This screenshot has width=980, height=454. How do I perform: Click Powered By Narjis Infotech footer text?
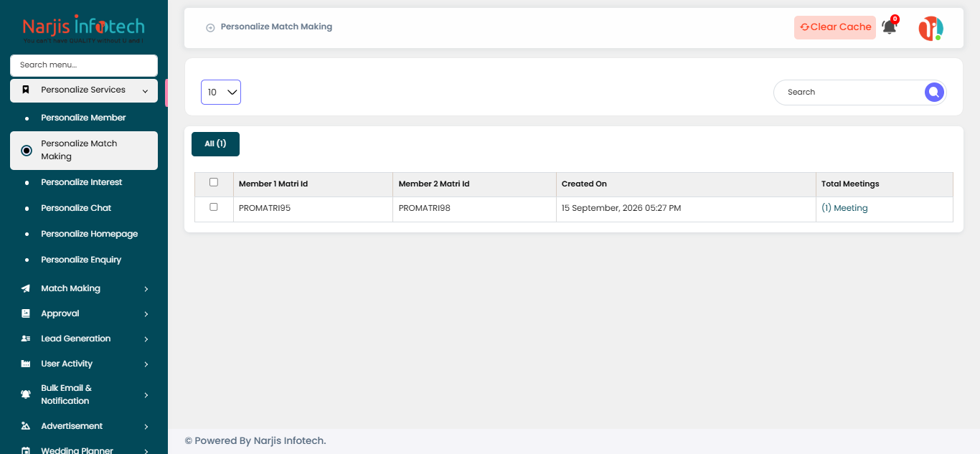[x=255, y=440]
